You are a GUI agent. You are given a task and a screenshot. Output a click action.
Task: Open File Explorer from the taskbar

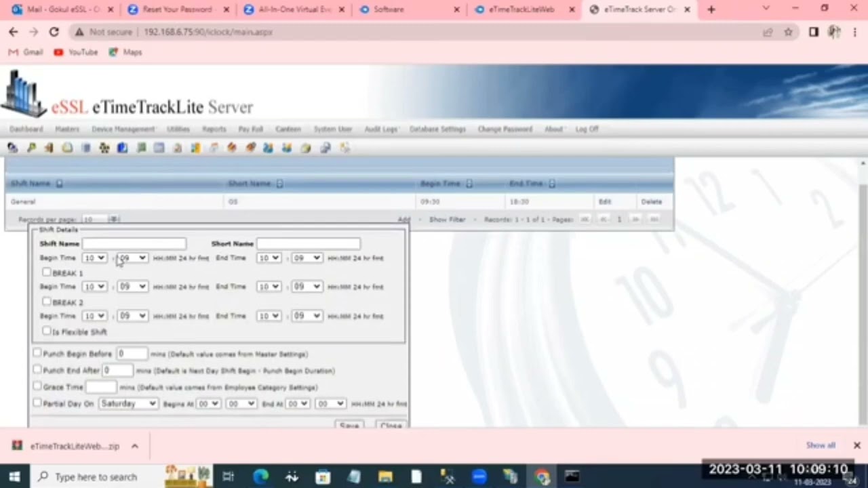click(x=385, y=476)
